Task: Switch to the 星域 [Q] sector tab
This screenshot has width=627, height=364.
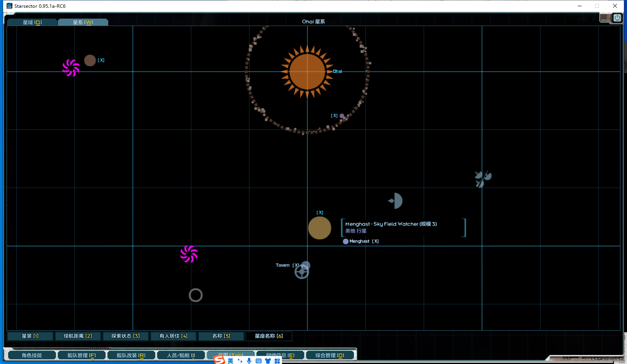Action: 32,22
